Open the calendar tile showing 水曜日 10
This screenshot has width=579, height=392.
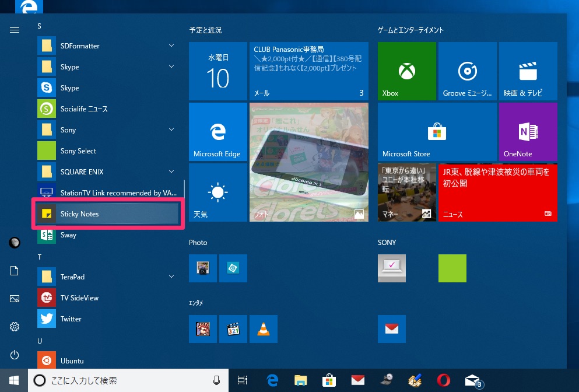[x=218, y=71]
